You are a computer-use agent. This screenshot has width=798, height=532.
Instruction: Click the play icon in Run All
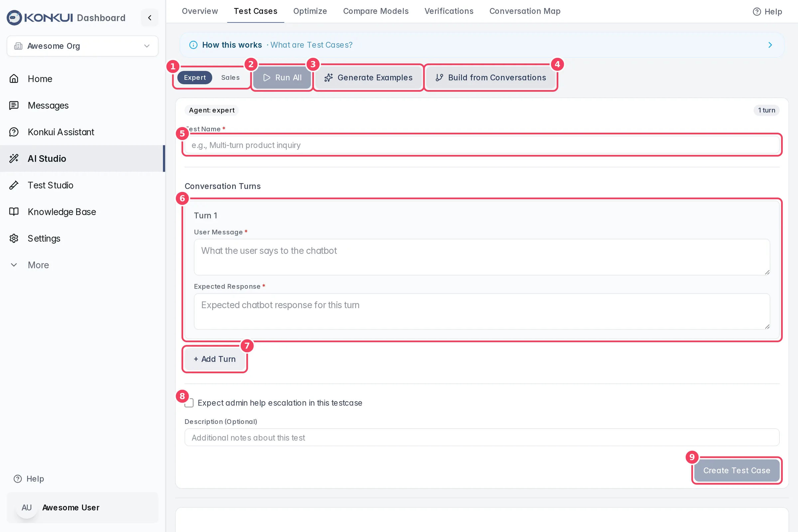click(x=267, y=78)
